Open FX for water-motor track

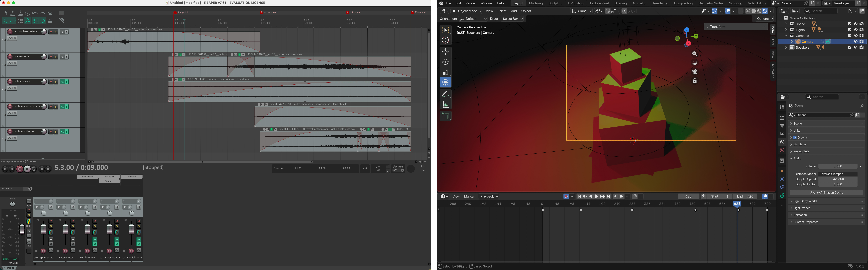coord(62,57)
